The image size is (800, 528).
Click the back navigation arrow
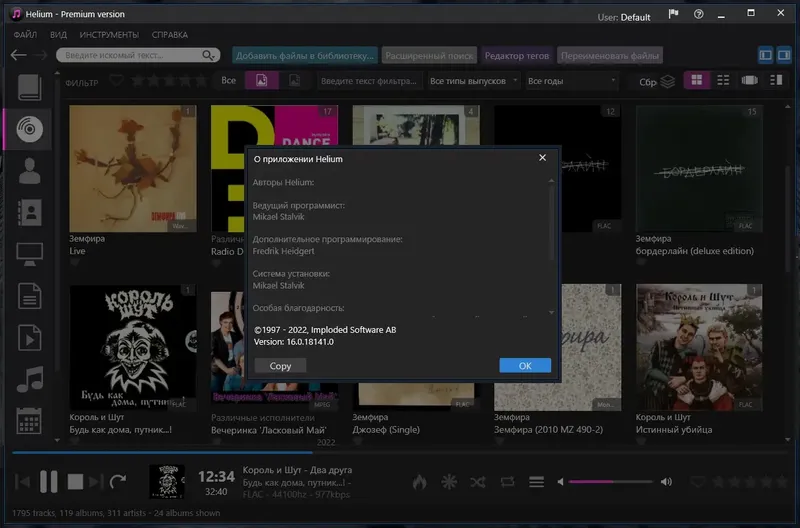click(x=18, y=55)
